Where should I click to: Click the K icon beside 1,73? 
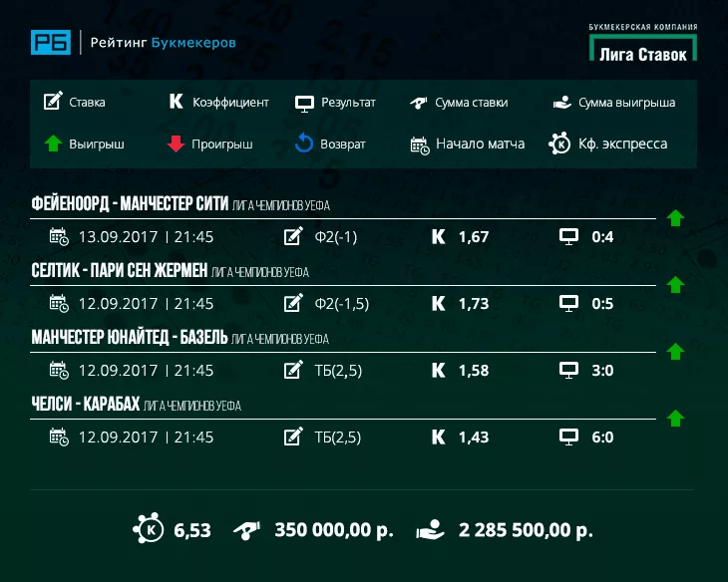point(438,304)
